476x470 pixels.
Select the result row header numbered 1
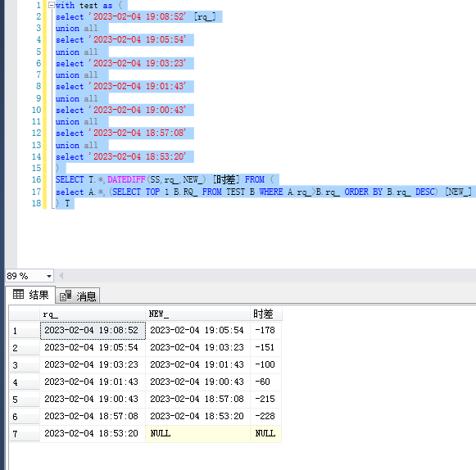pyautogui.click(x=25, y=331)
